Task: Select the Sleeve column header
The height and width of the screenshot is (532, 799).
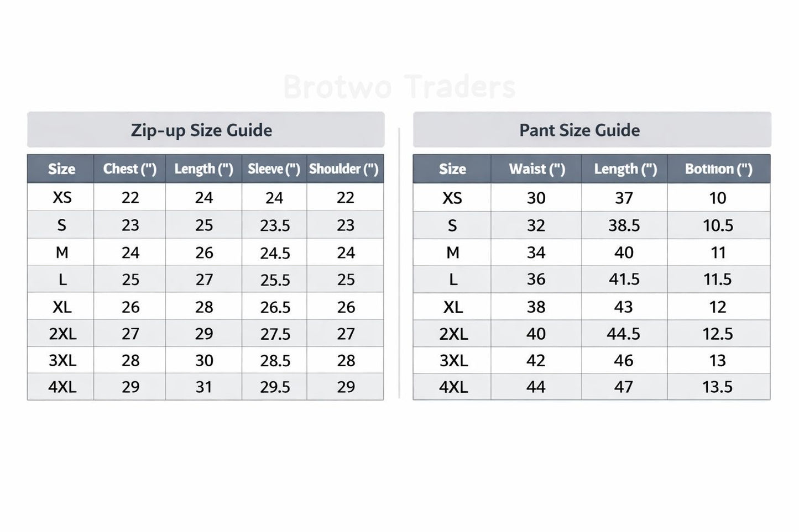Action: [x=274, y=169]
